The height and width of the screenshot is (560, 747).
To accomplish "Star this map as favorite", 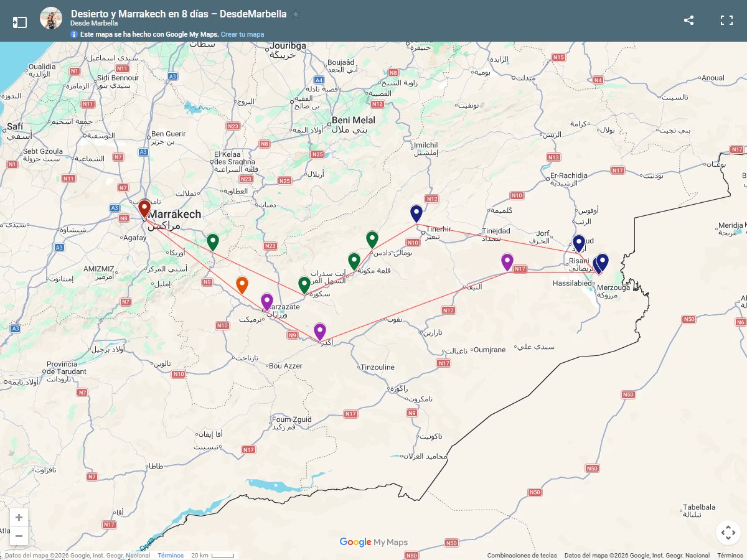I will click(296, 14).
